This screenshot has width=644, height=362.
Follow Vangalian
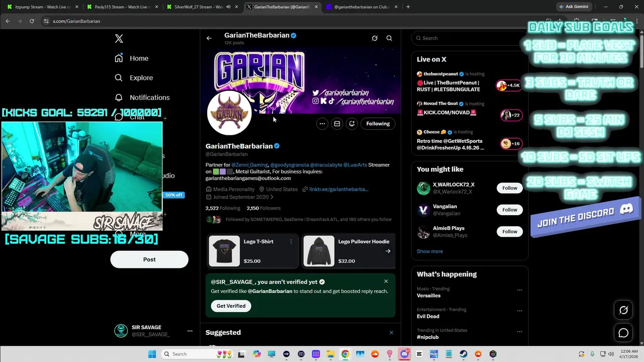(x=510, y=210)
